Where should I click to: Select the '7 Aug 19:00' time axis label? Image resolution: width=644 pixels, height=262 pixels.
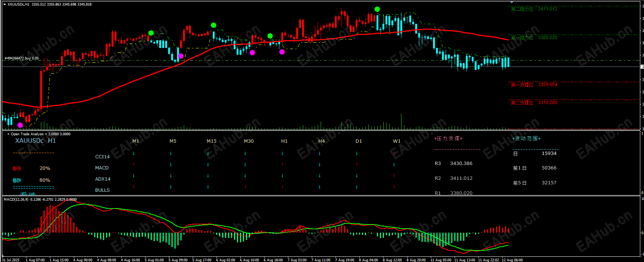(x=345, y=260)
